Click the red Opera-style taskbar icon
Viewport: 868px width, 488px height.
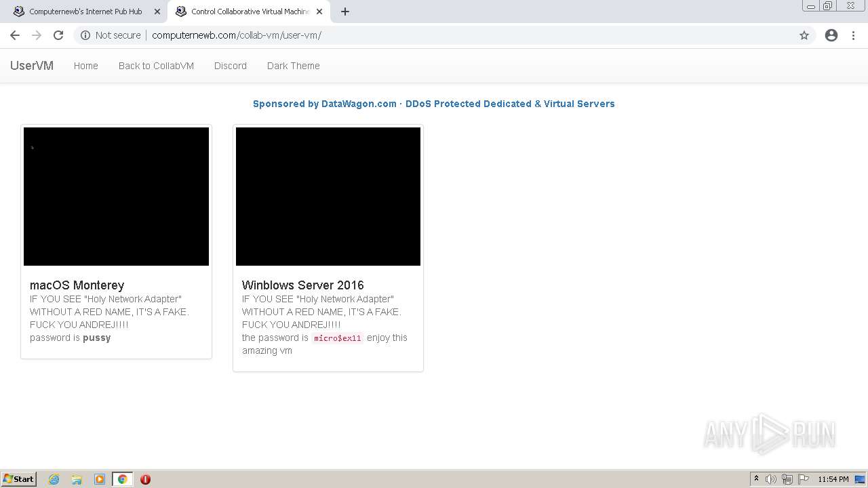pos(145,479)
